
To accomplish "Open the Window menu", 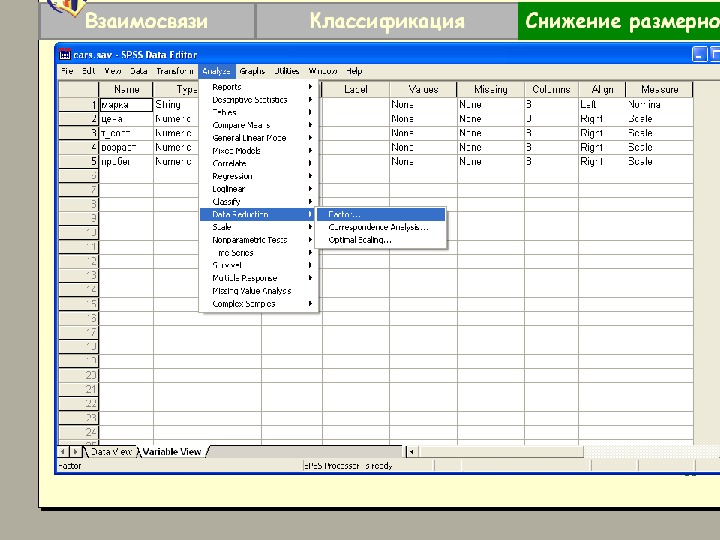I will (323, 71).
